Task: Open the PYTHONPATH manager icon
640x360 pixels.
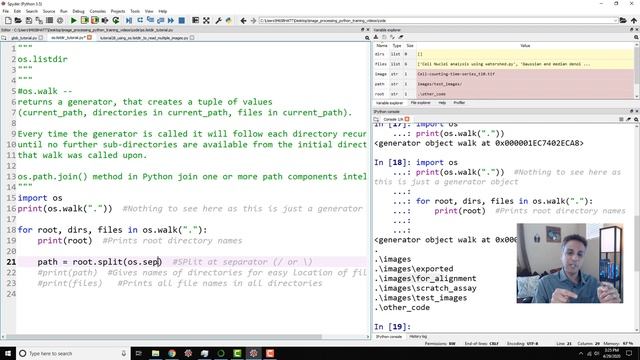Action: pos(229,20)
